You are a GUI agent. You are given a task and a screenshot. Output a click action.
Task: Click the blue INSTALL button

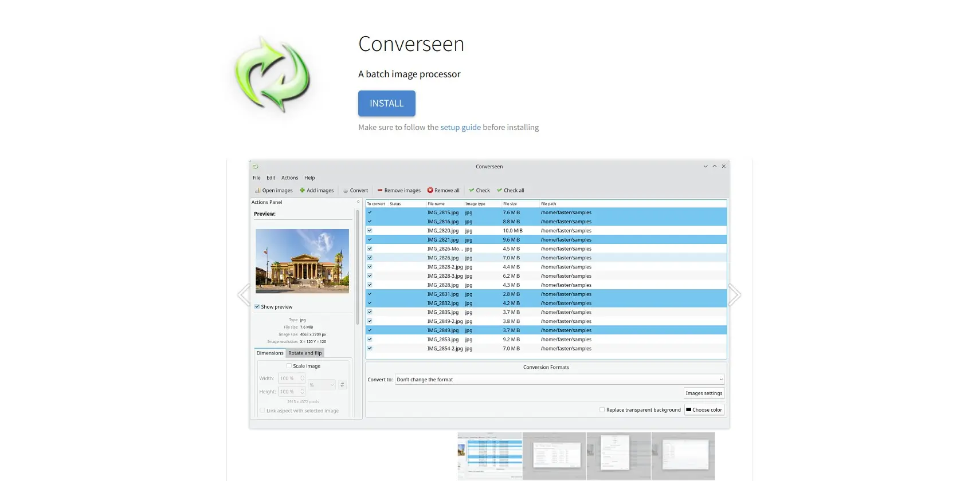coord(386,104)
